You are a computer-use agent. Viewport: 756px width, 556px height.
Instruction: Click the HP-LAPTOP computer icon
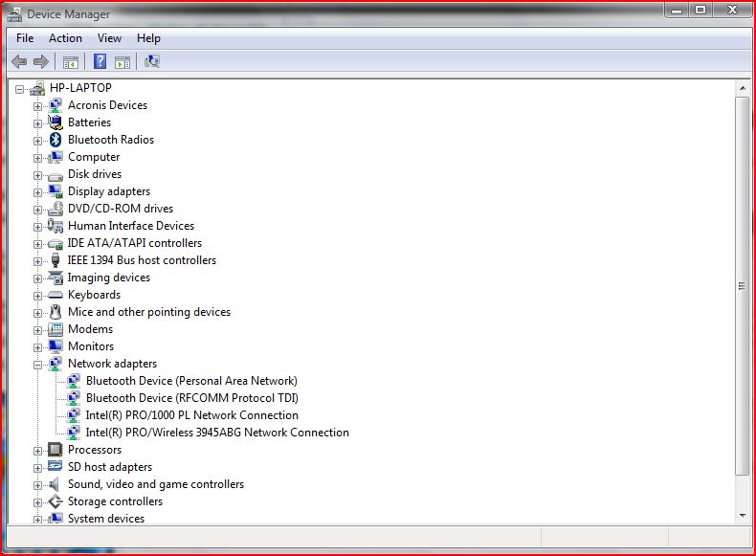coord(37,88)
